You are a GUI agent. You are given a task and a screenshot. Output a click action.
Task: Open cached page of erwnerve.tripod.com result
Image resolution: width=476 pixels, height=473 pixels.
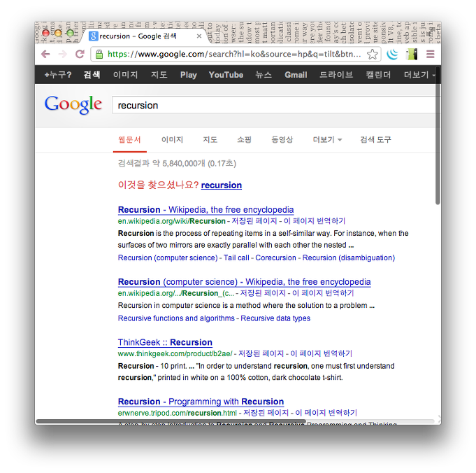[x=266, y=413]
